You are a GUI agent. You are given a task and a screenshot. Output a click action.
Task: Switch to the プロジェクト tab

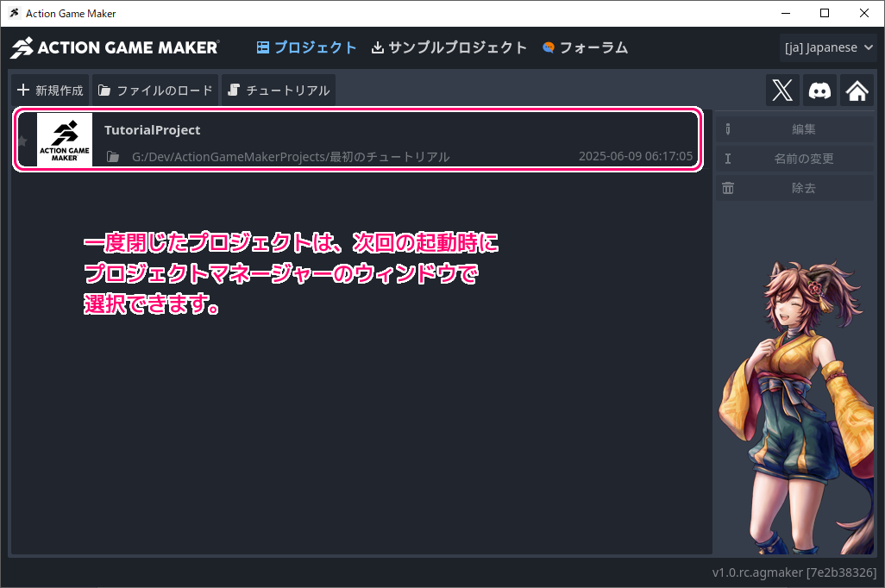[x=306, y=47]
